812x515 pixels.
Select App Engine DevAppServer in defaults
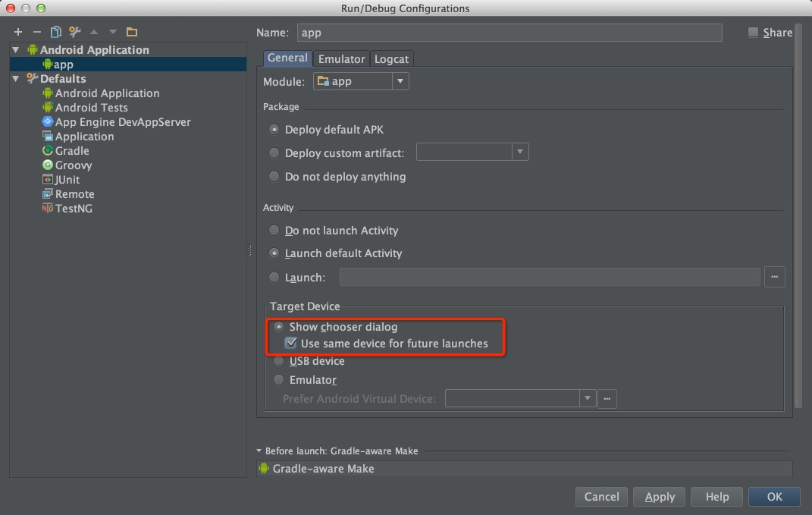(122, 122)
